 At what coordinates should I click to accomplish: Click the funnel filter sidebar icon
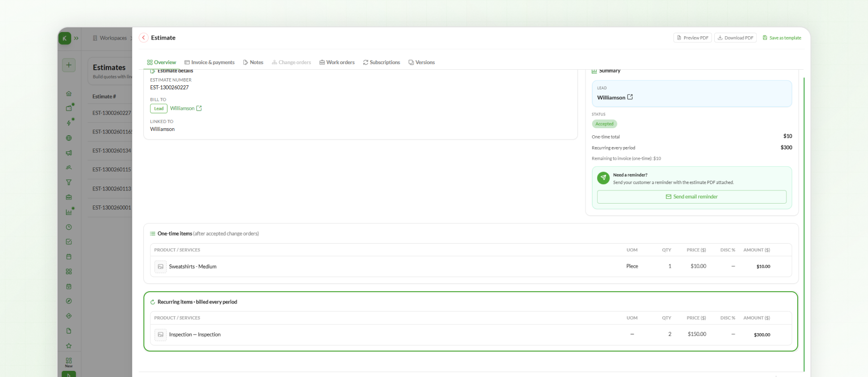[x=69, y=182]
